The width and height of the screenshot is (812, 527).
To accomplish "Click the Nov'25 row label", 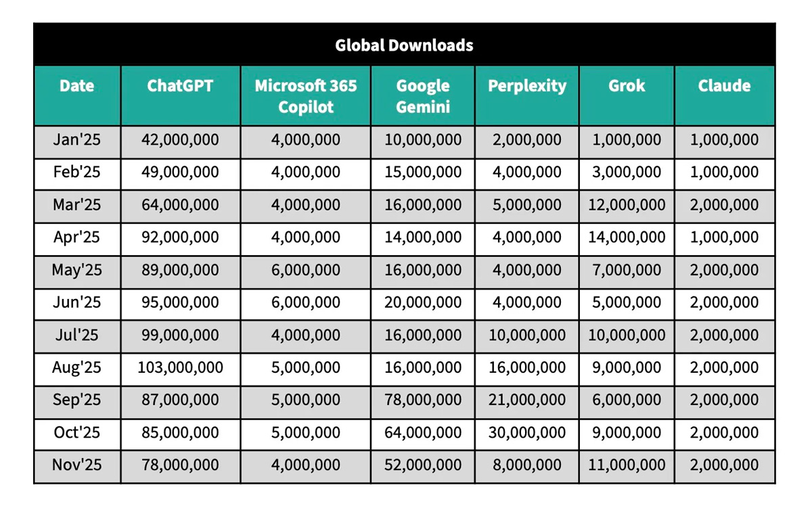I will pos(76,465).
